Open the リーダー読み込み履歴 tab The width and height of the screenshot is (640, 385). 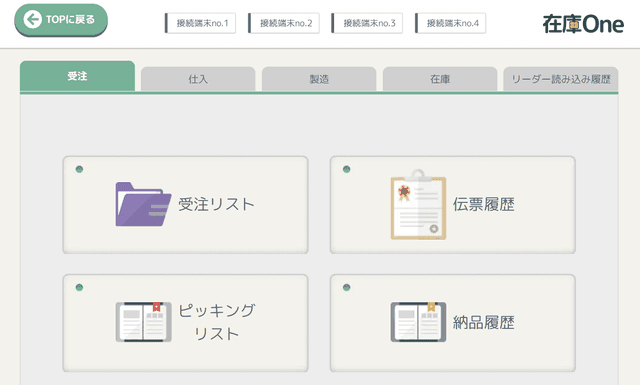point(560,79)
